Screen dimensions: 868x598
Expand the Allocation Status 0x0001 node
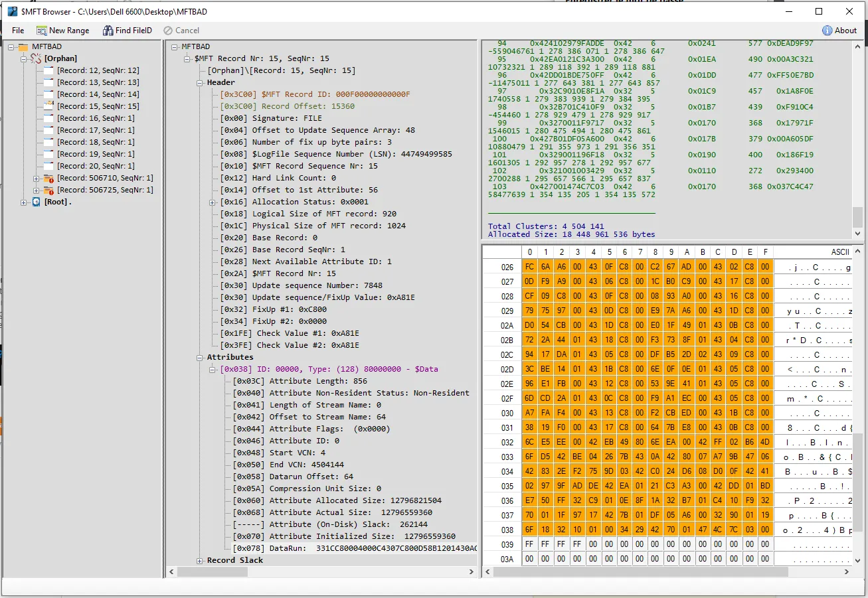tap(213, 202)
